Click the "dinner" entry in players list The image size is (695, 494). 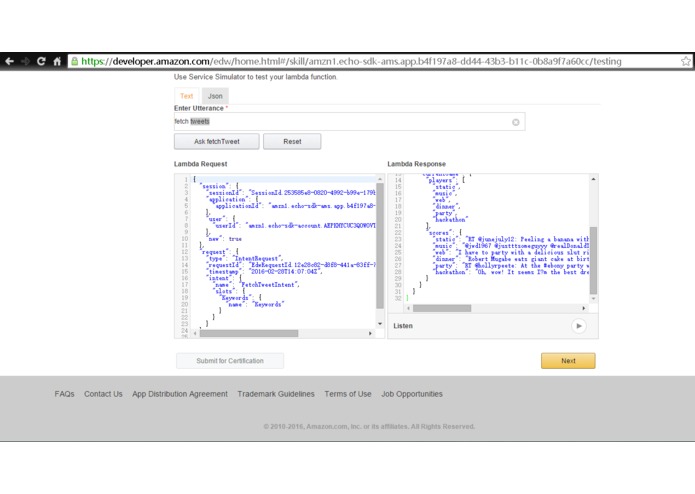coord(446,206)
